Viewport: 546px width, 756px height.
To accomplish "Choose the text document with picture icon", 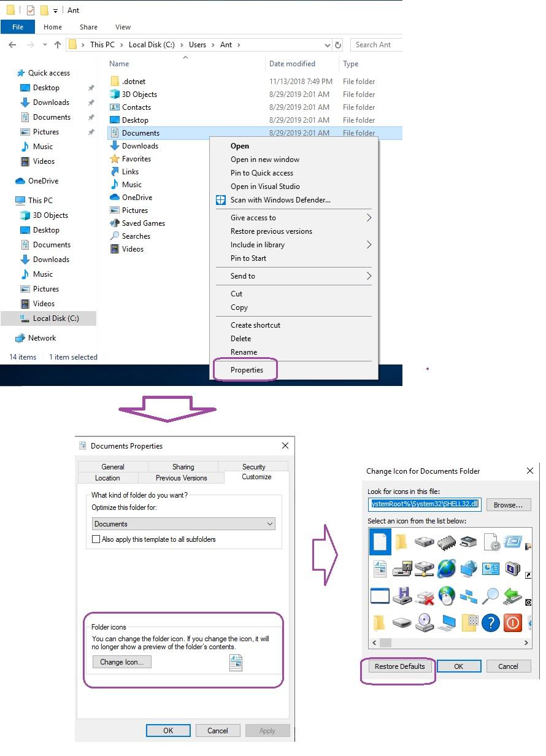I will [x=380, y=569].
